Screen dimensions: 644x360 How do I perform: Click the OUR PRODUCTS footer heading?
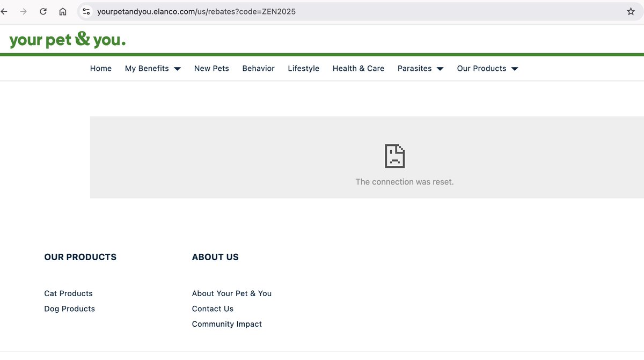tap(80, 257)
